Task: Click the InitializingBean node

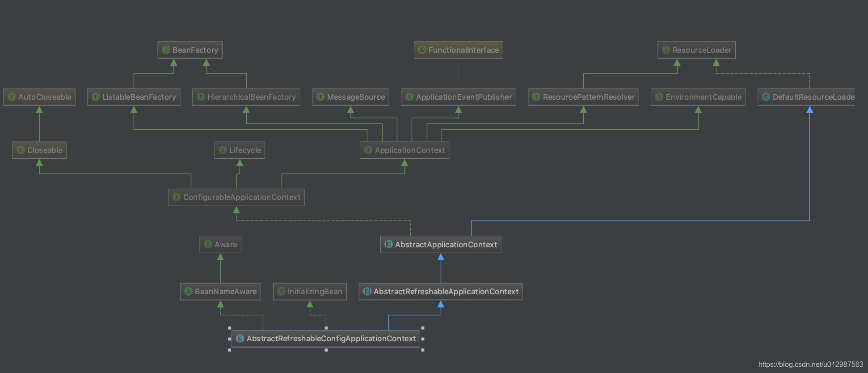Action: pyautogui.click(x=310, y=292)
